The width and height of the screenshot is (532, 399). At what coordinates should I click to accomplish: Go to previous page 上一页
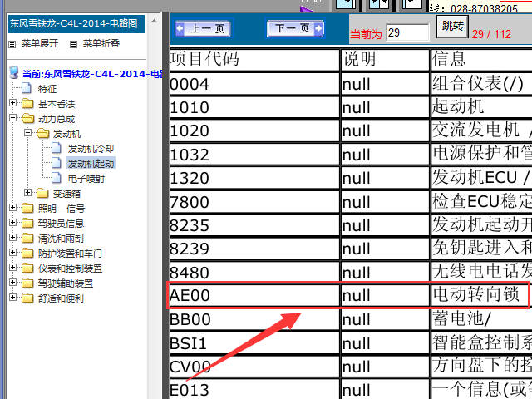[x=204, y=28]
